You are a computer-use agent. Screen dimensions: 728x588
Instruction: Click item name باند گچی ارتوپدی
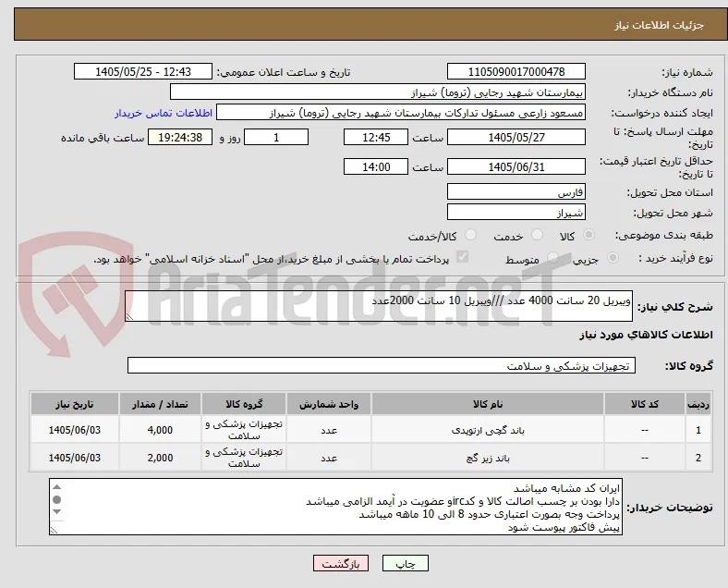click(x=488, y=431)
